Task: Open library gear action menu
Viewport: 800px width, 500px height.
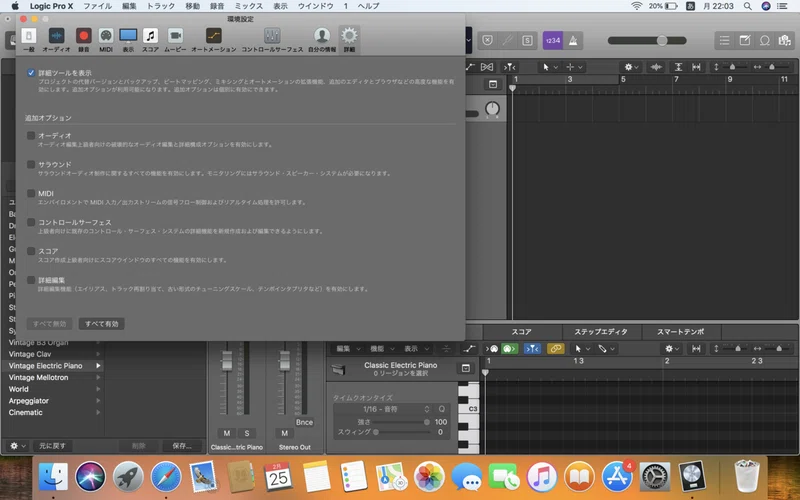Action: [x=17, y=445]
